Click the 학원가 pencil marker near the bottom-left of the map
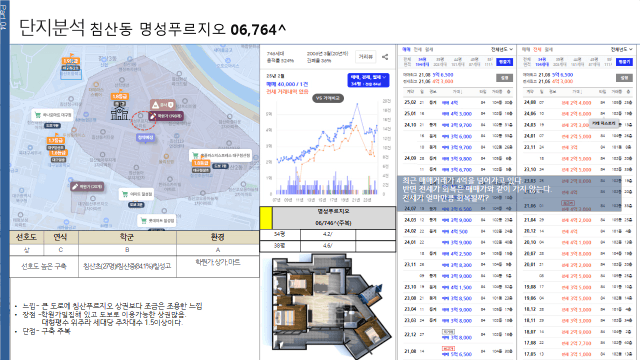 point(87,187)
